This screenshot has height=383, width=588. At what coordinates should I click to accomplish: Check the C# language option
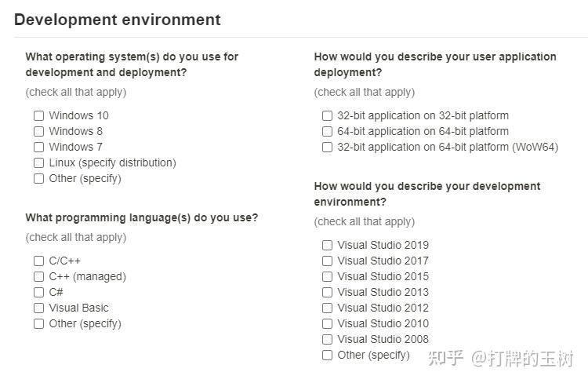(38, 293)
